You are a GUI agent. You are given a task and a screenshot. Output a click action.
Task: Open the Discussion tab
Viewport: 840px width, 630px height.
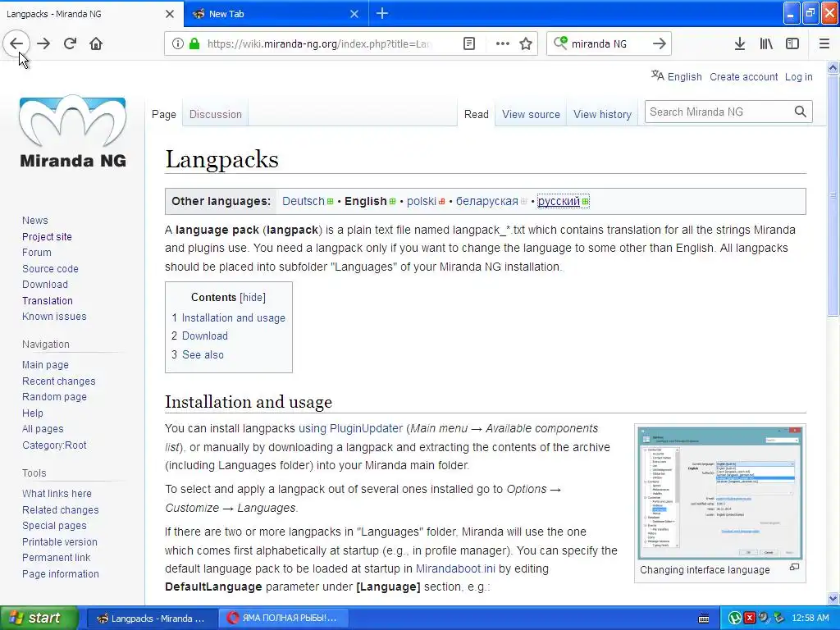(216, 114)
